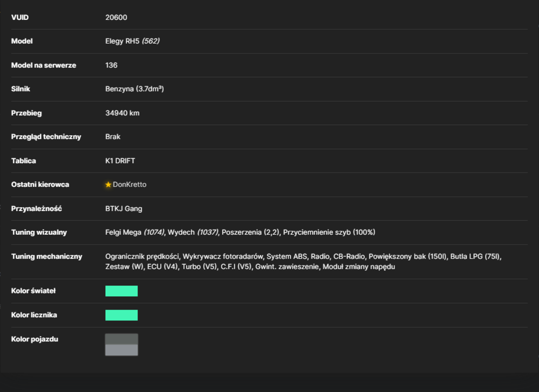539x392 pixels.
Task: Open the DonKretto driver profile link
Action: pyautogui.click(x=129, y=185)
